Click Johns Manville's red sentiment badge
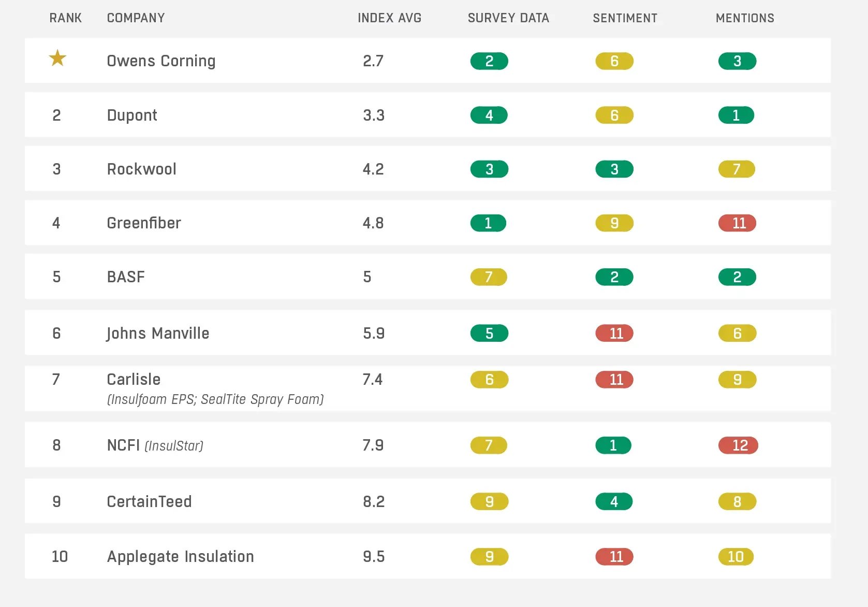This screenshot has height=607, width=868. click(x=614, y=333)
